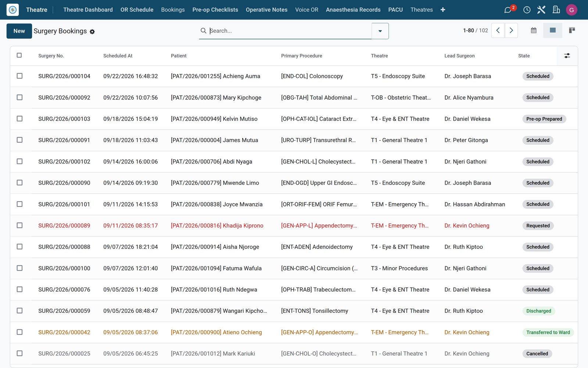The image size is (588, 368).
Task: Tick checkbox for SURG/2026/000103
Action: (x=19, y=118)
